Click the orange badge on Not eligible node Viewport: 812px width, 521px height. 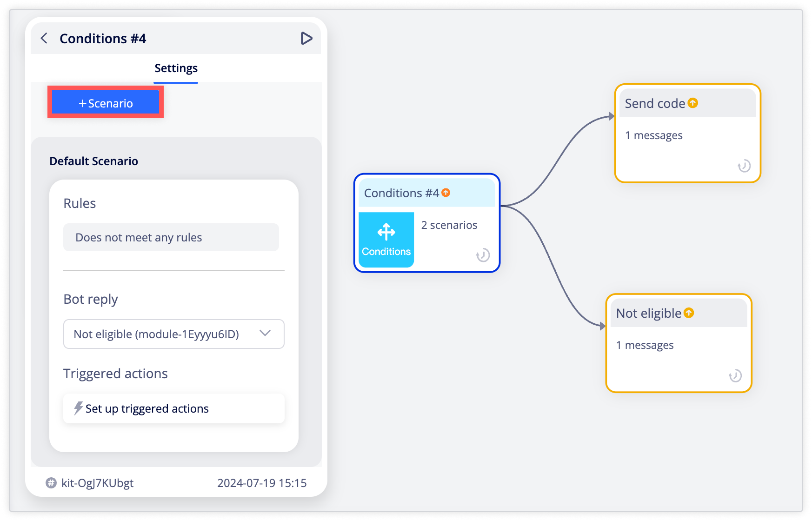point(689,313)
